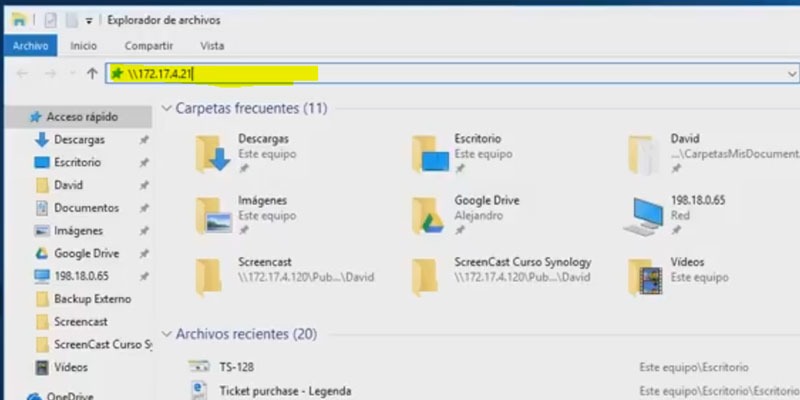Click the Imágenes sidebar pin icon
The width and height of the screenshot is (800, 400).
point(144,231)
